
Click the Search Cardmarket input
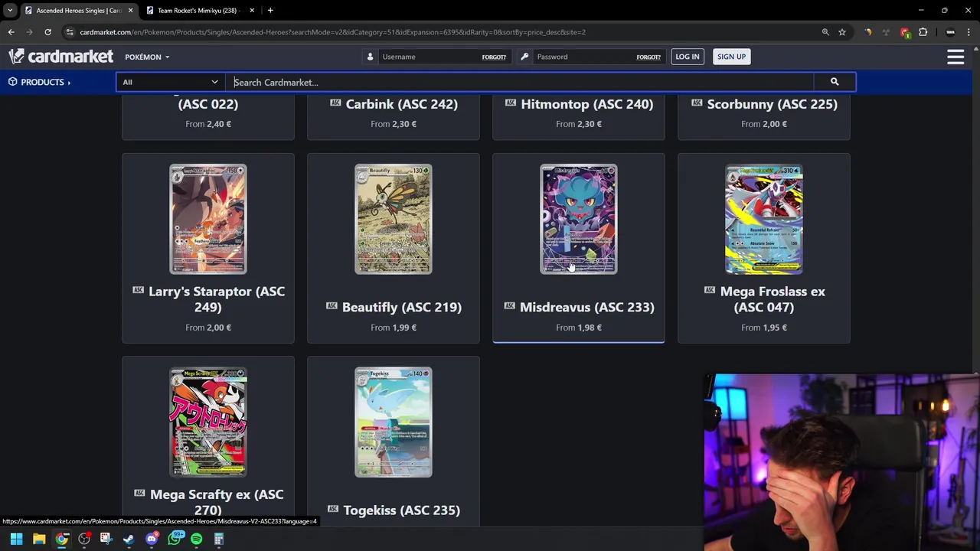[x=519, y=82]
